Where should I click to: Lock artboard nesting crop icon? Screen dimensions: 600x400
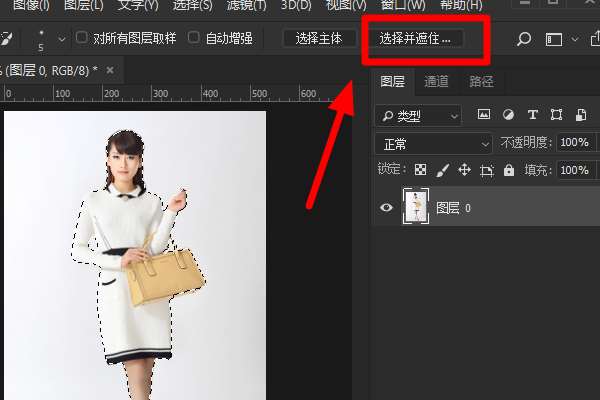pyautogui.click(x=487, y=170)
